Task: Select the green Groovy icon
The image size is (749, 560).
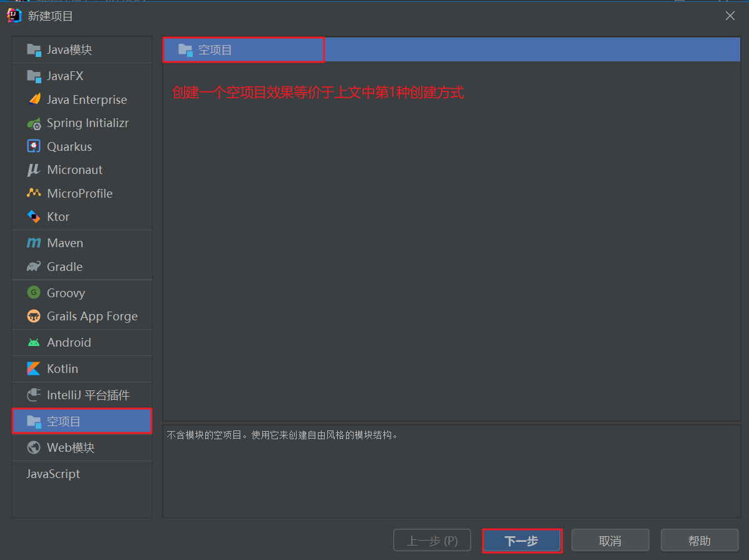Action: tap(34, 292)
